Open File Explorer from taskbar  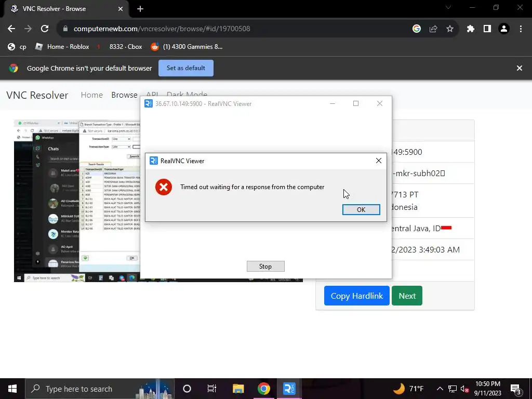(x=238, y=389)
